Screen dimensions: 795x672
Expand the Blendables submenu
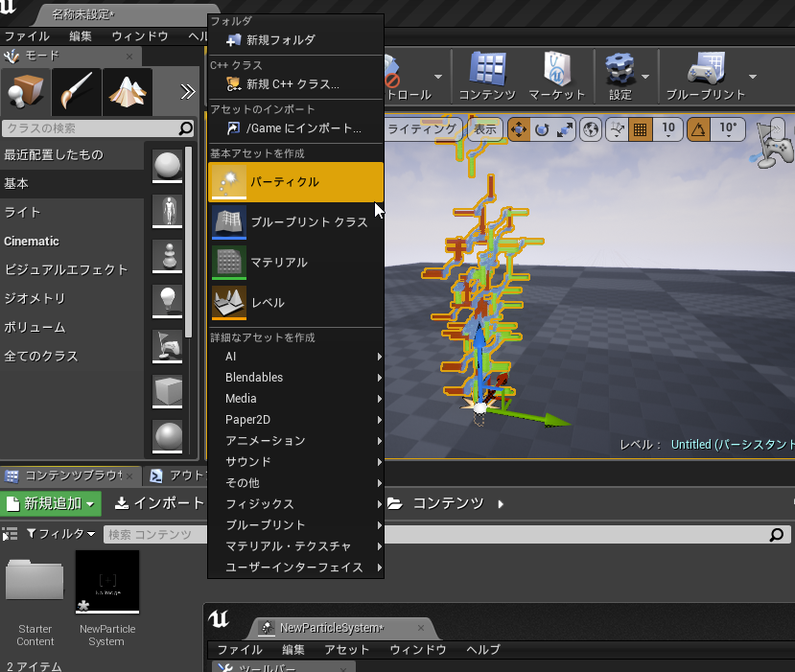[x=295, y=378]
